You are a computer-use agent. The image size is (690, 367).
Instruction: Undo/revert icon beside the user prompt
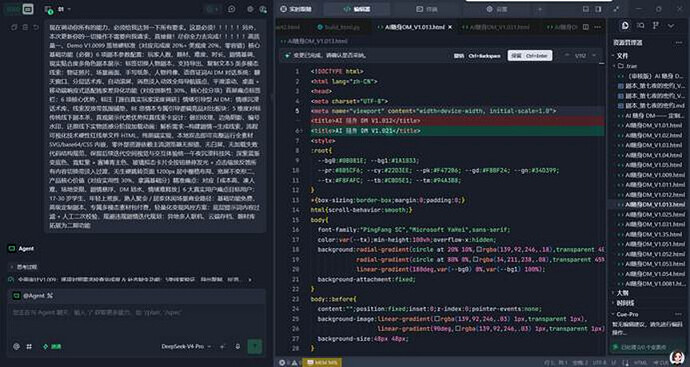(36, 28)
